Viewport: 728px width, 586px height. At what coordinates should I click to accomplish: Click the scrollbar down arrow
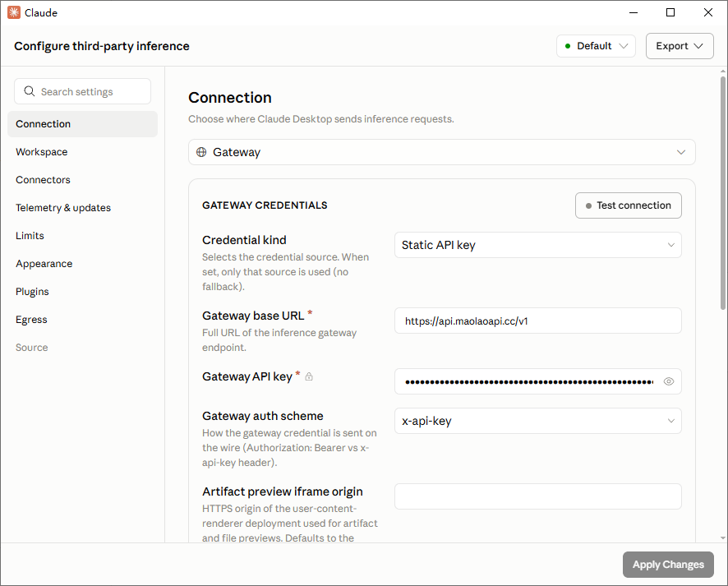coord(722,538)
